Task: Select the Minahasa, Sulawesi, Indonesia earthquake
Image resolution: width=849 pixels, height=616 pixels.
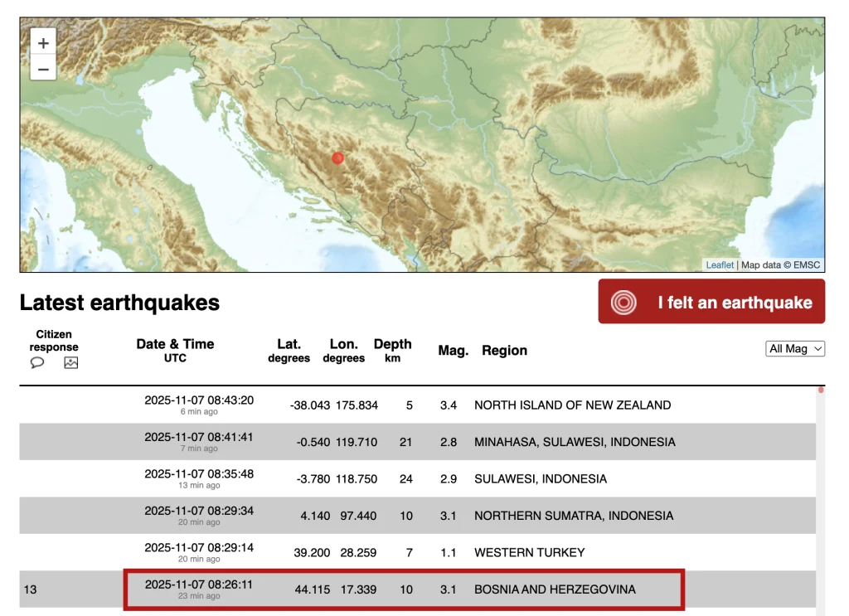Action: [x=574, y=442]
